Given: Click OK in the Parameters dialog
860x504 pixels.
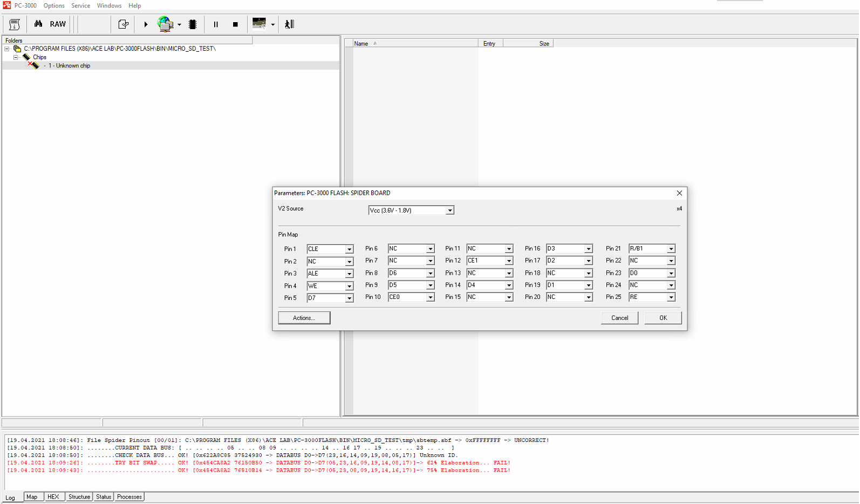Looking at the screenshot, I should coord(663,318).
